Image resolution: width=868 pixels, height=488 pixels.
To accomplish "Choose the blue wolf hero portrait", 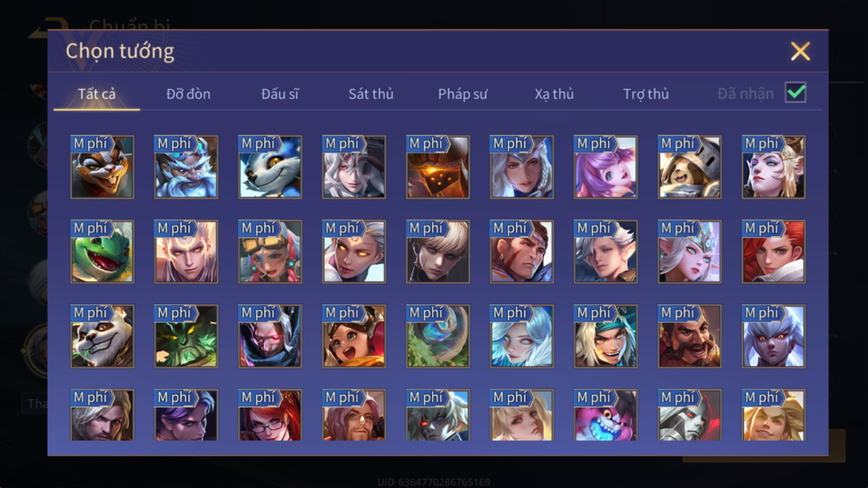I will coord(270,167).
